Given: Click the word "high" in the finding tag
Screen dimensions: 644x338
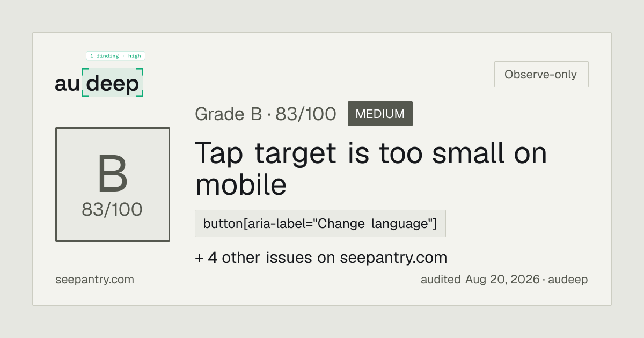Looking at the screenshot, I should [135, 56].
